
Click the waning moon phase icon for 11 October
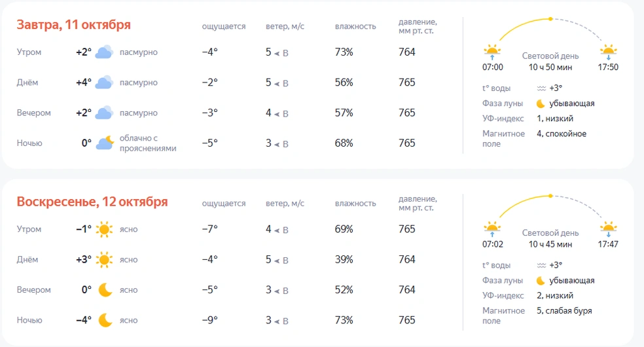tap(541, 103)
